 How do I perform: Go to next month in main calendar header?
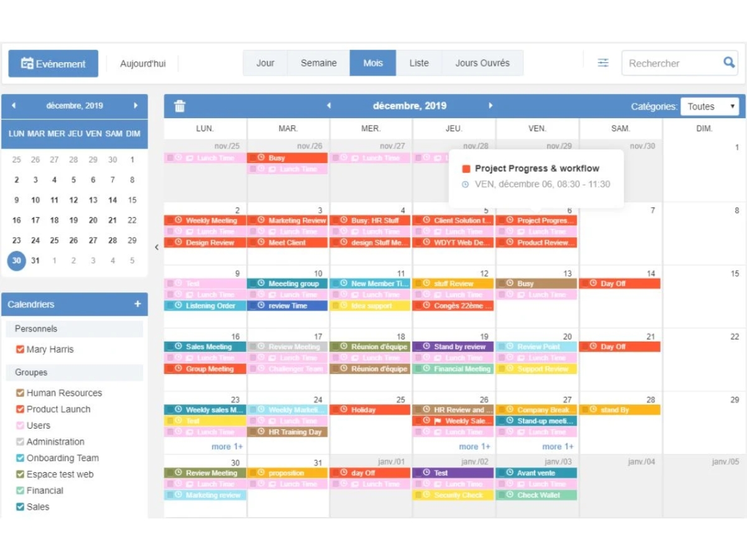(491, 106)
